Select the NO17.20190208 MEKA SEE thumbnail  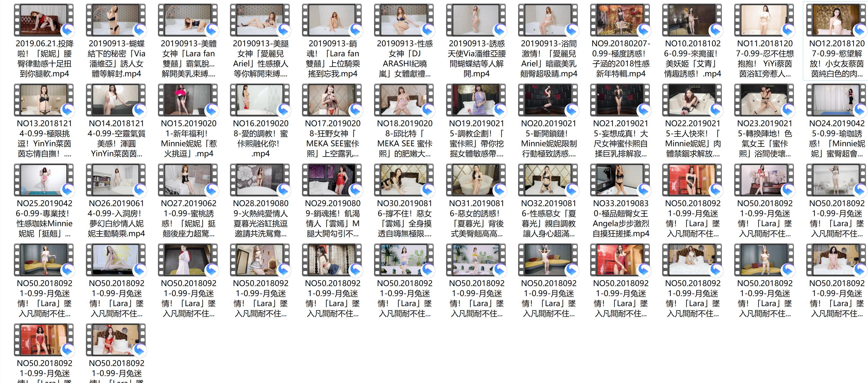click(x=332, y=100)
